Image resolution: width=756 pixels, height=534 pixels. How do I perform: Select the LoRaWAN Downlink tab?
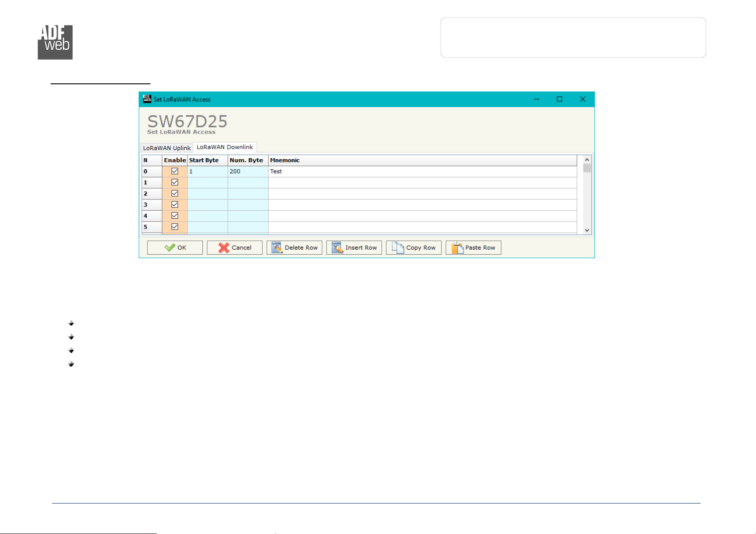pyautogui.click(x=225, y=147)
